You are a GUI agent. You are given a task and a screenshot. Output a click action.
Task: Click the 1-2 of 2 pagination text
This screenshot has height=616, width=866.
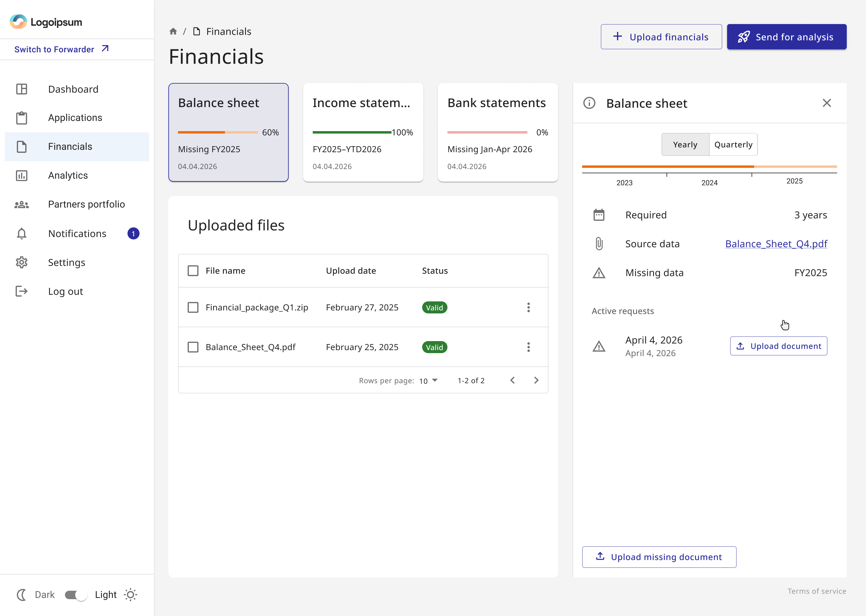pos(471,380)
